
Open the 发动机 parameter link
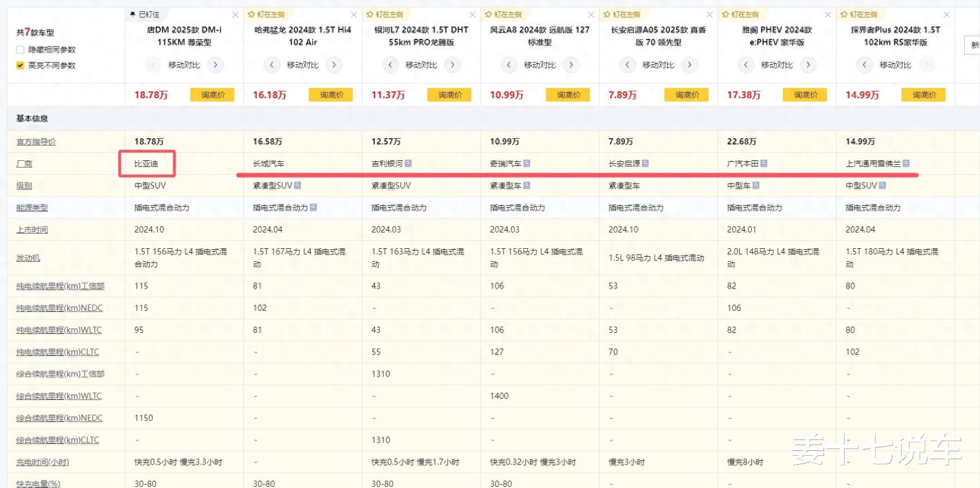pyautogui.click(x=28, y=258)
